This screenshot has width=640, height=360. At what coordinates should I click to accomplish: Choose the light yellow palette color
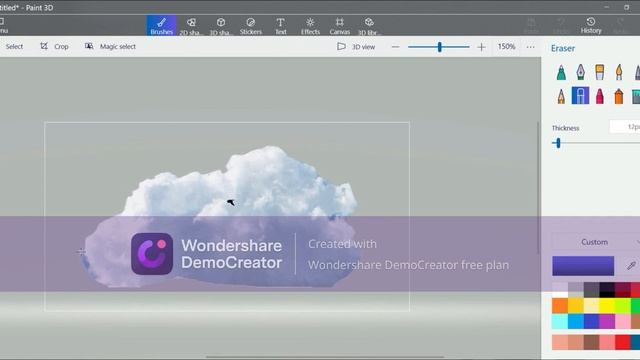click(x=591, y=305)
